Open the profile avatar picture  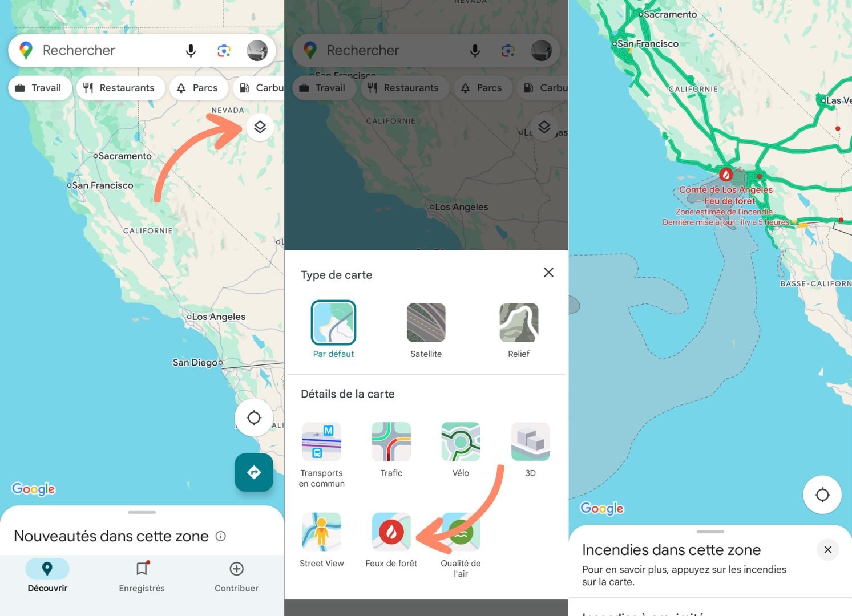coord(257,51)
